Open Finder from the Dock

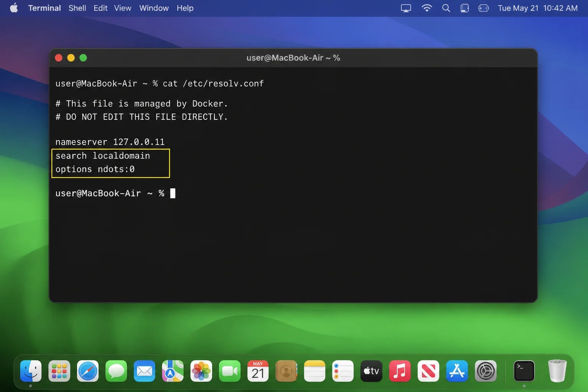click(31, 371)
